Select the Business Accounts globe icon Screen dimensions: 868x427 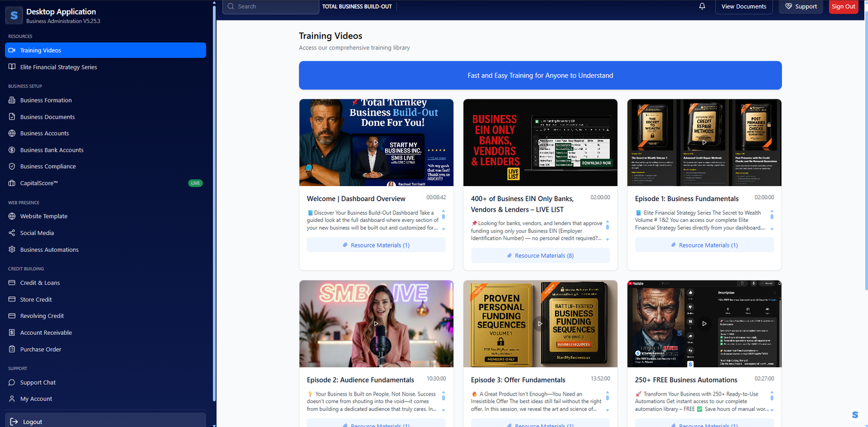pos(12,133)
